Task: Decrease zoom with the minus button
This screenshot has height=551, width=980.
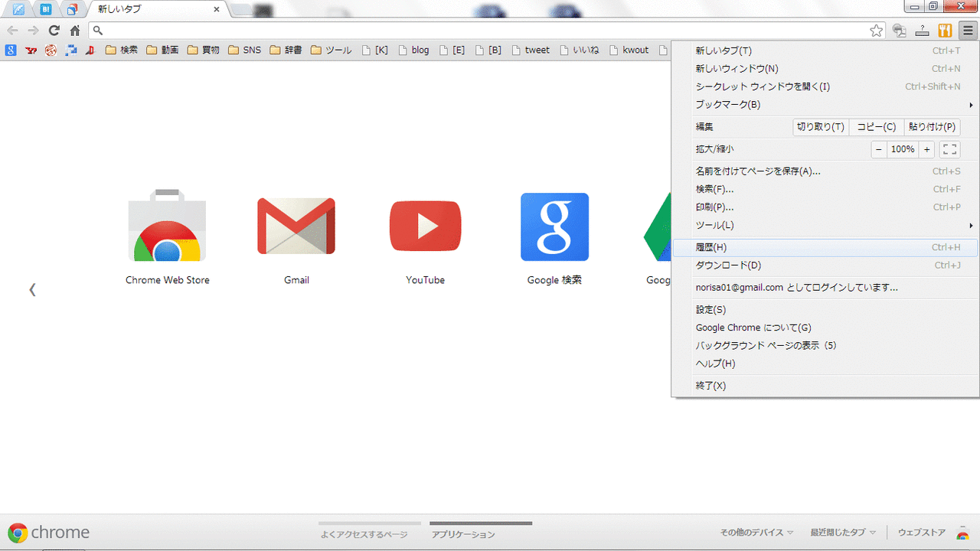Action: tap(879, 149)
